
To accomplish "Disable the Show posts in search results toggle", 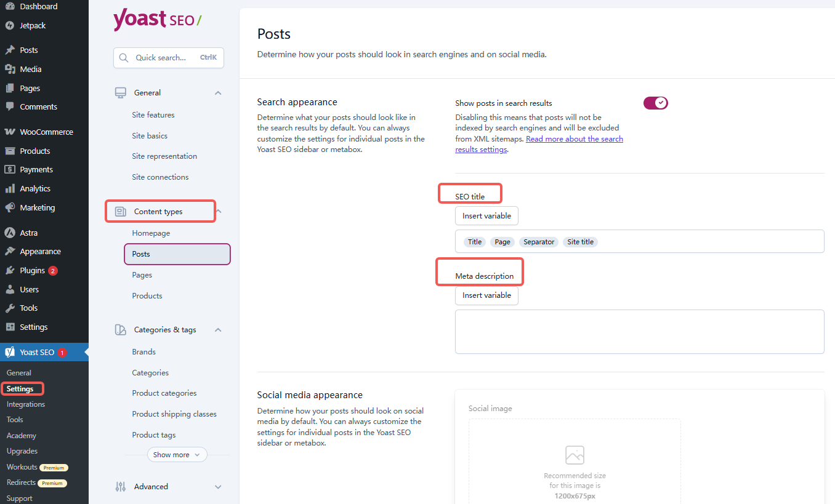I will [x=655, y=103].
